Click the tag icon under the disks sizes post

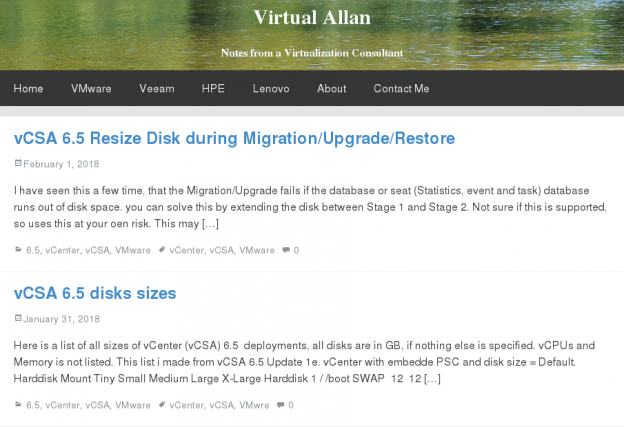[x=162, y=405]
